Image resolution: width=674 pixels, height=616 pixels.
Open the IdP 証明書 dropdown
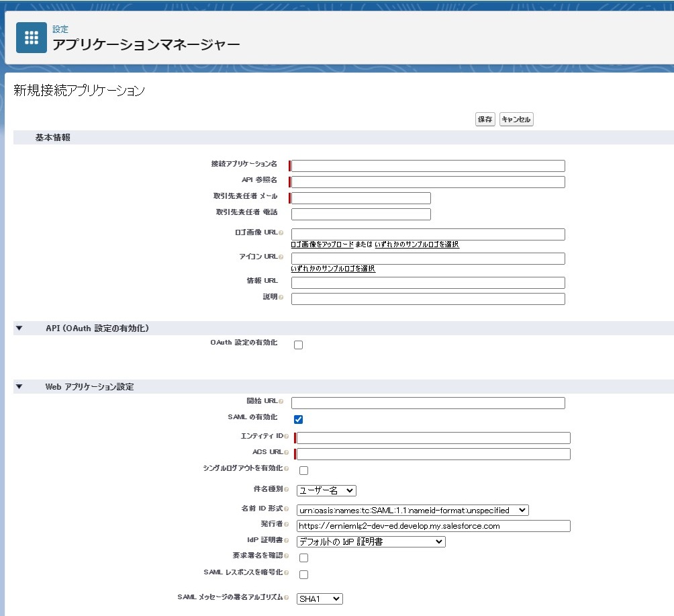tap(371, 541)
